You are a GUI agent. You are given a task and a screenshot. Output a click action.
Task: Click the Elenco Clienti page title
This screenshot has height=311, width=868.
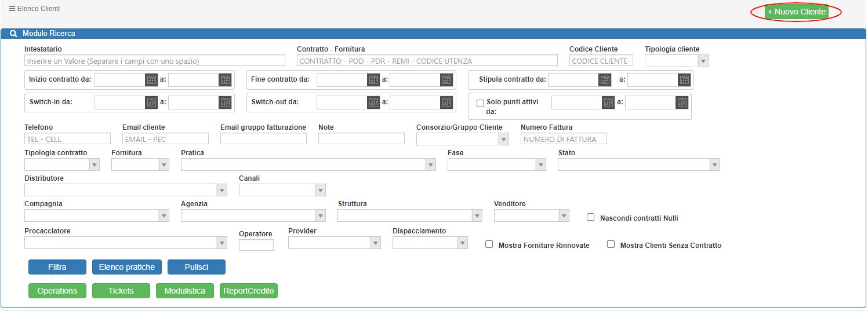pos(38,9)
